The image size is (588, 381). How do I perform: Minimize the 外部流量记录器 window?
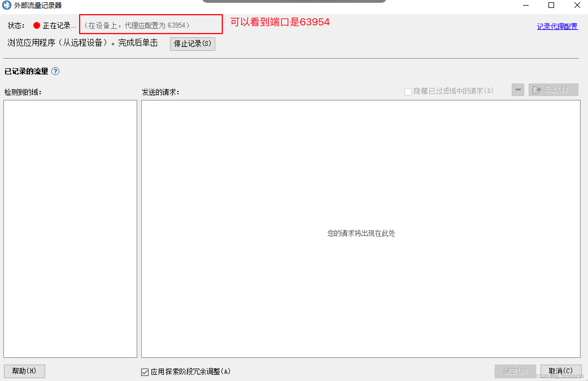click(x=526, y=5)
